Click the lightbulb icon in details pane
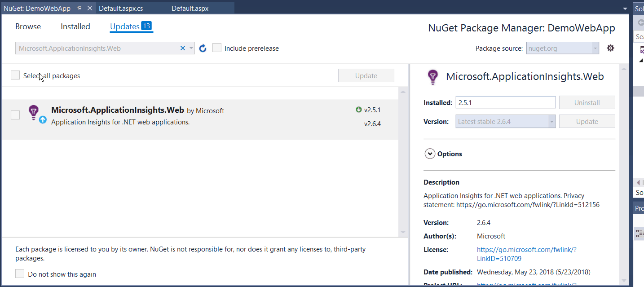 (x=432, y=77)
